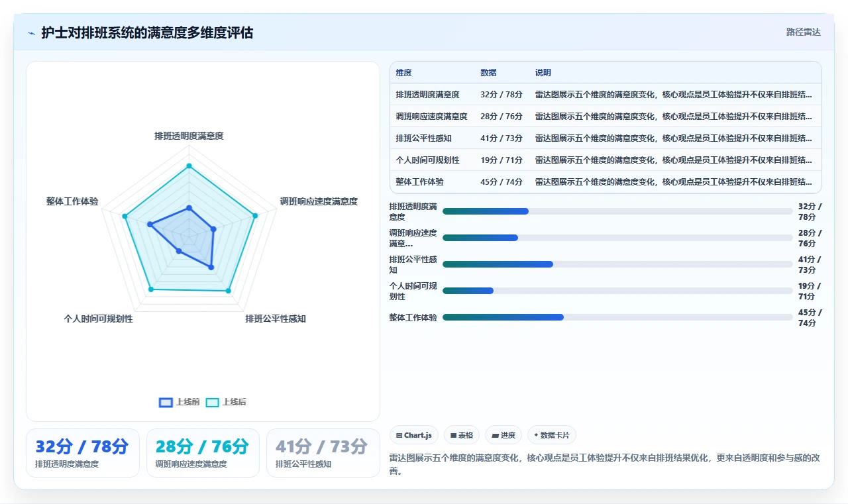Viewport: 848px width, 504px height.
Task: Select table row 排班透明度满意度
Action: tap(606, 95)
